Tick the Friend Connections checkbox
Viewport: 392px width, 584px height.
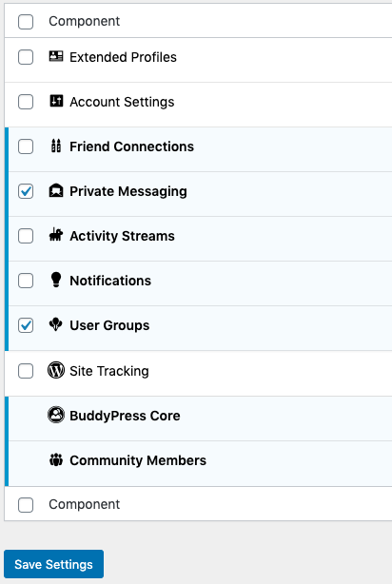coord(26,146)
